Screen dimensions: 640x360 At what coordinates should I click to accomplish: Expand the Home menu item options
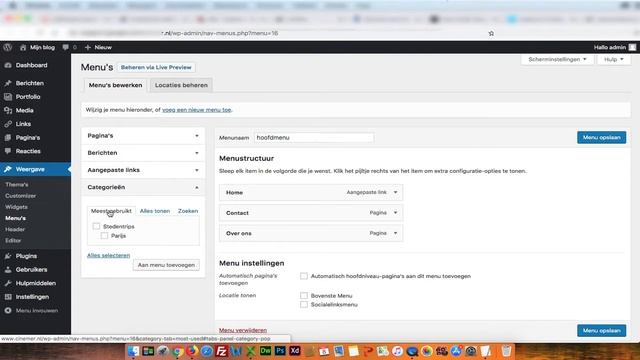(x=395, y=192)
